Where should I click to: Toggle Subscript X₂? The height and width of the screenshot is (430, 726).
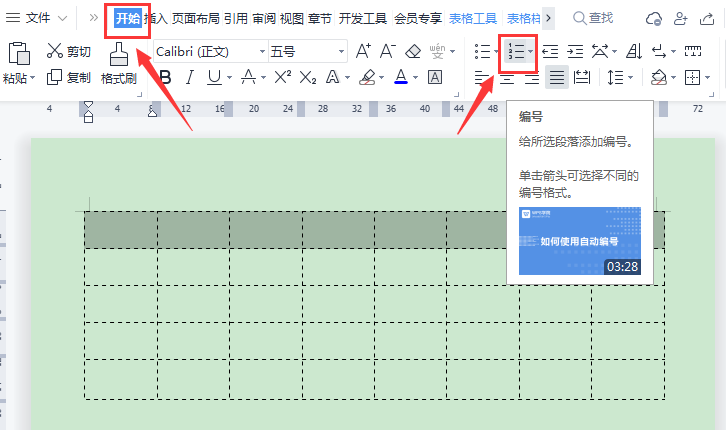(x=308, y=77)
